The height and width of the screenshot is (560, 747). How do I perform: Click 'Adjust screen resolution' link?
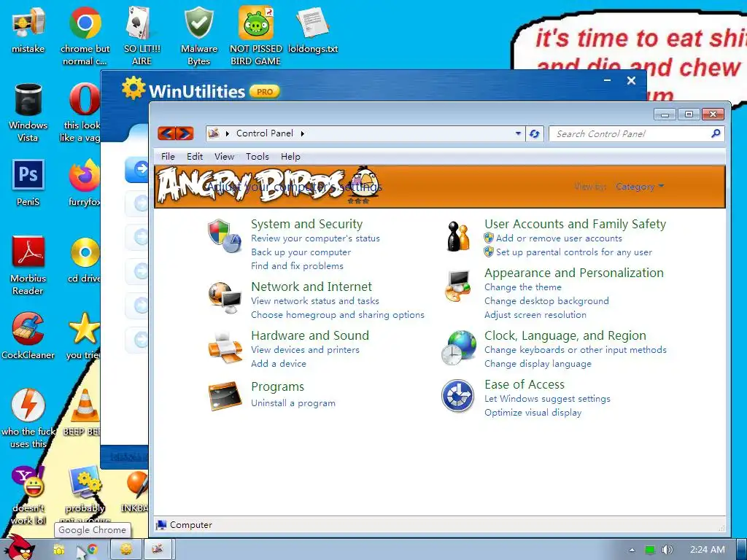click(535, 315)
